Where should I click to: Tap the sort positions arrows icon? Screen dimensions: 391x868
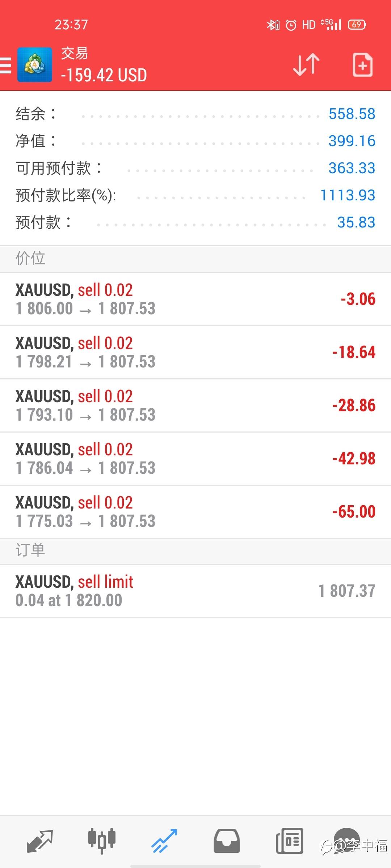tap(306, 65)
